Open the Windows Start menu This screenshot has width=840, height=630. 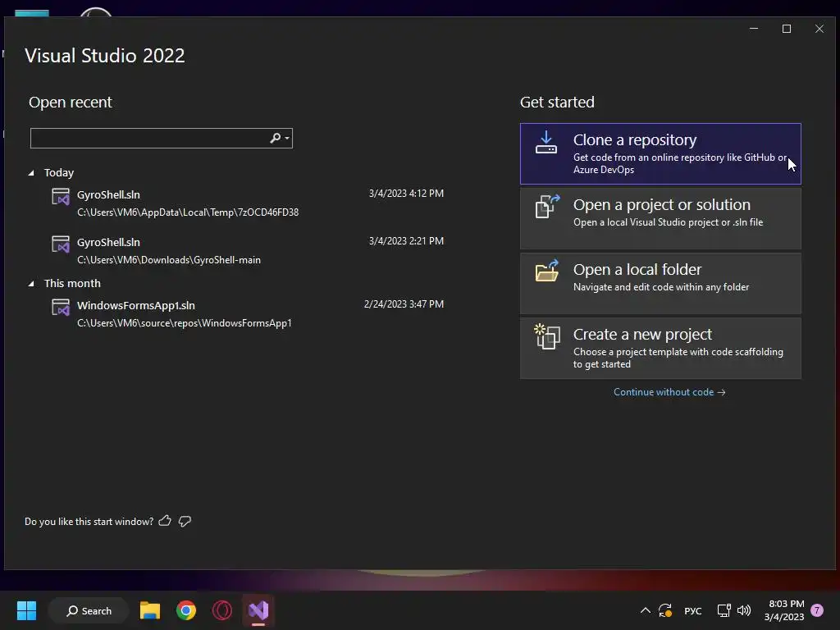pos(26,610)
